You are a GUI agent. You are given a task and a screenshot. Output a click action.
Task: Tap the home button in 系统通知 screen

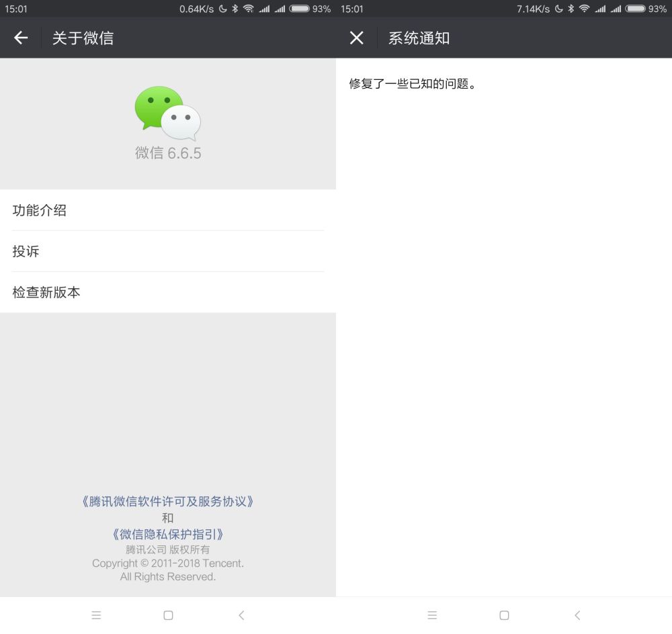point(505,616)
